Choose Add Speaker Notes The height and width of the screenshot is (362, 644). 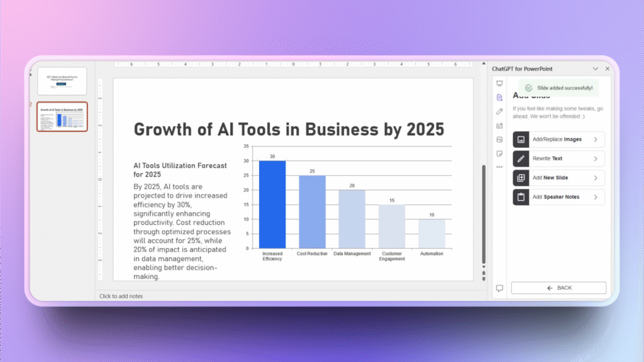558,197
